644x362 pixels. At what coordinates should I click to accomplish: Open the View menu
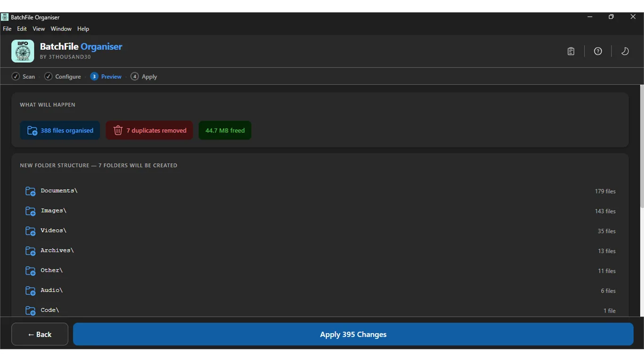(39, 29)
